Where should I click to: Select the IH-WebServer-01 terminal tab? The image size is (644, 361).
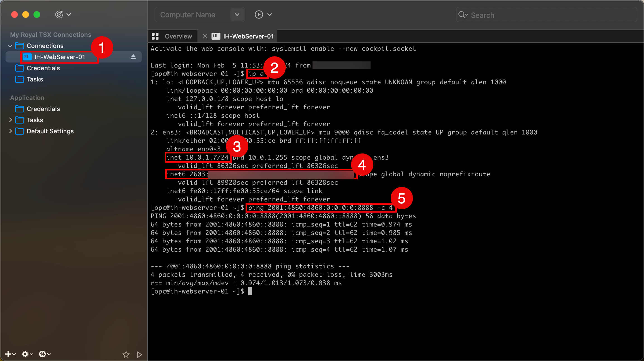[x=248, y=36]
